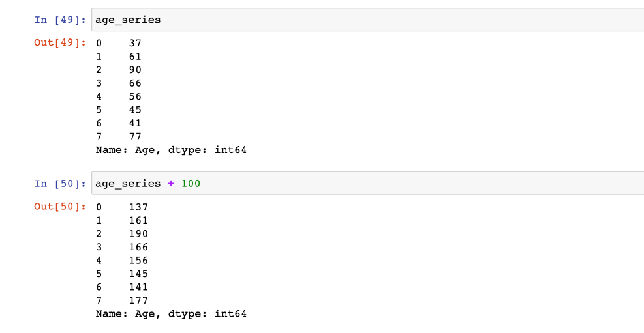The height and width of the screenshot is (333, 644).
Task: Click value 41 in Out[49]
Action: [x=135, y=123]
